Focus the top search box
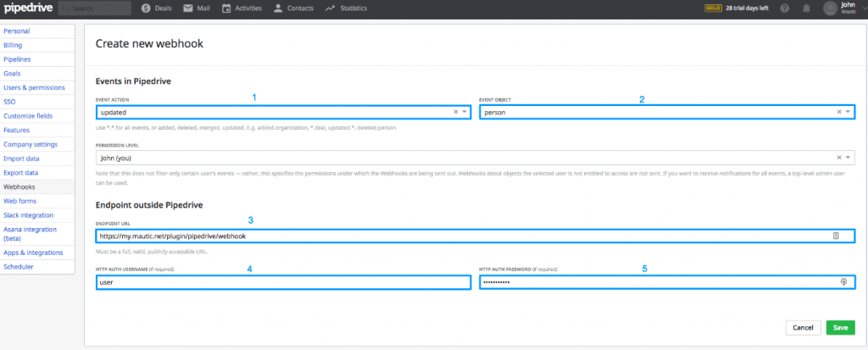868x350 pixels. [99, 8]
